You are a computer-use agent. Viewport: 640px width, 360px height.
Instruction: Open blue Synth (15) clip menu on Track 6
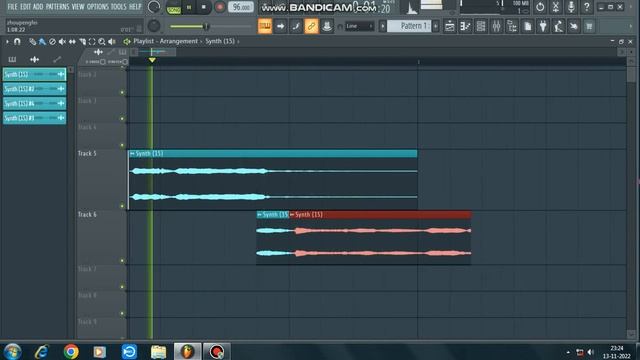259,214
